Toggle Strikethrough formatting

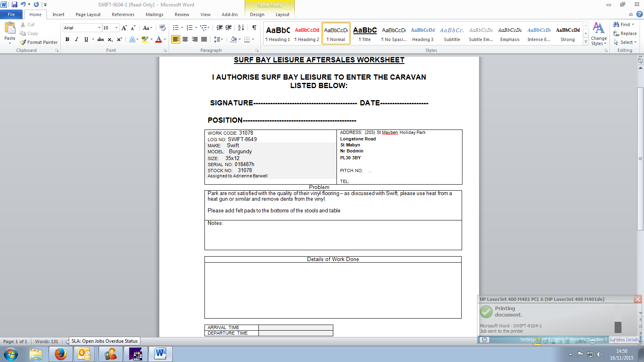pyautogui.click(x=101, y=39)
